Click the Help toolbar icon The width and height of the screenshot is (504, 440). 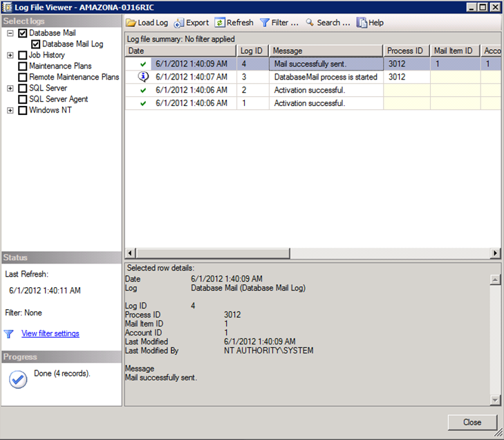pyautogui.click(x=362, y=23)
